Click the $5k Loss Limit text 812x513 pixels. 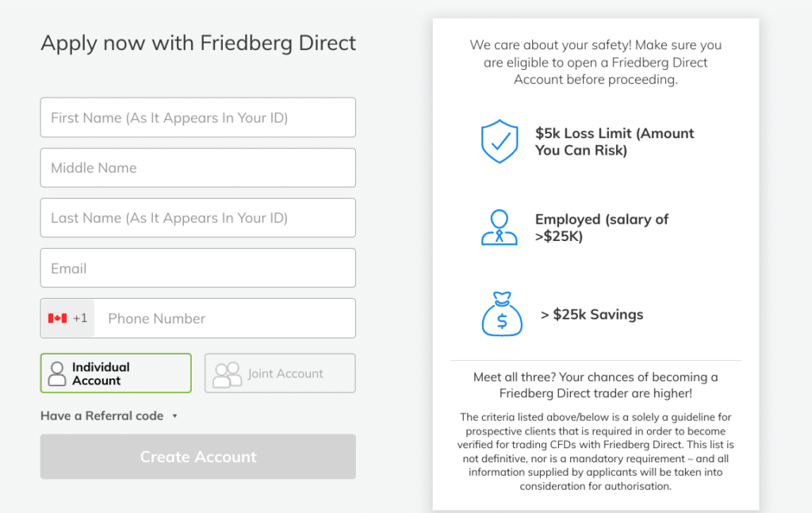click(615, 141)
